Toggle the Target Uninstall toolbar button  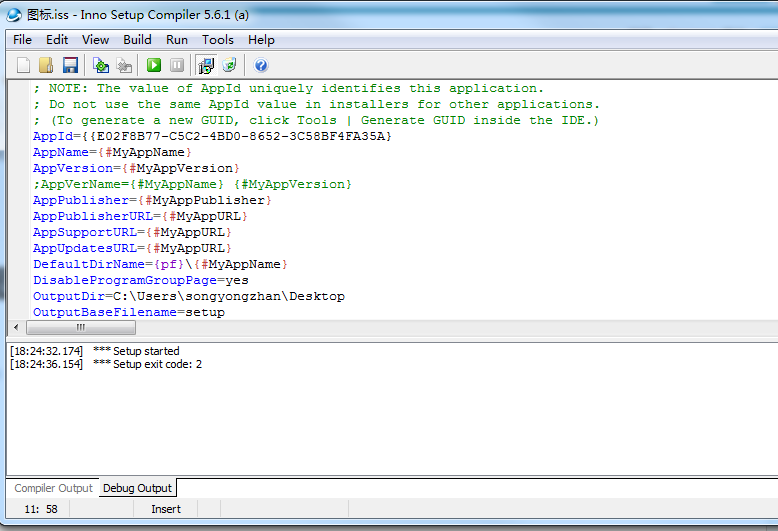coord(229,65)
